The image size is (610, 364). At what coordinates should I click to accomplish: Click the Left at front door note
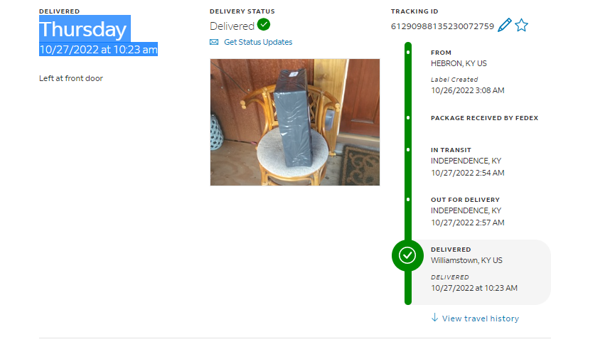click(71, 78)
